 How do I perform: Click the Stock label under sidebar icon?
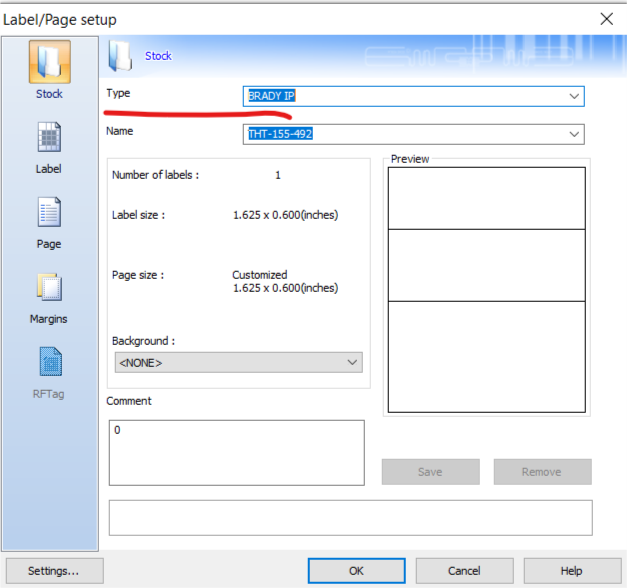coord(49,94)
